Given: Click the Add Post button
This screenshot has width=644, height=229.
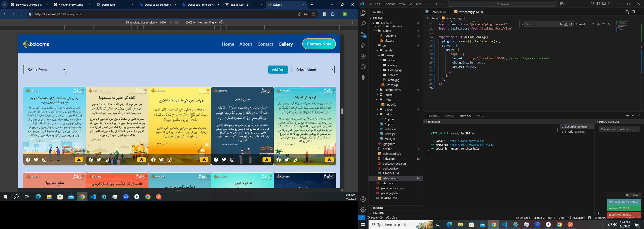Looking at the screenshot, I should [278, 70].
